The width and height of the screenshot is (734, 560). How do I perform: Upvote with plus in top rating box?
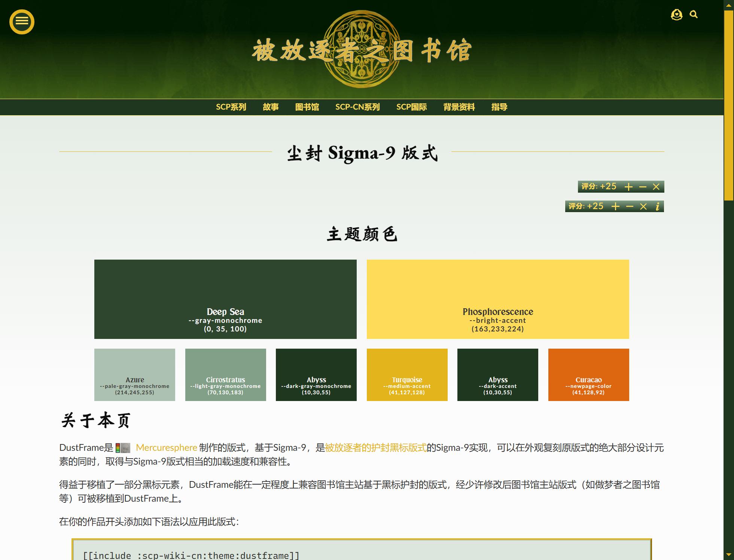pos(628,187)
